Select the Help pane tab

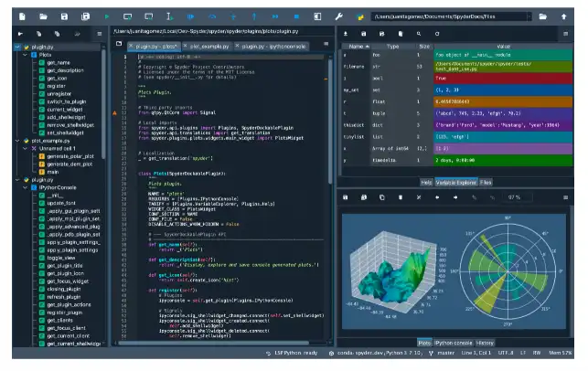[426, 182]
